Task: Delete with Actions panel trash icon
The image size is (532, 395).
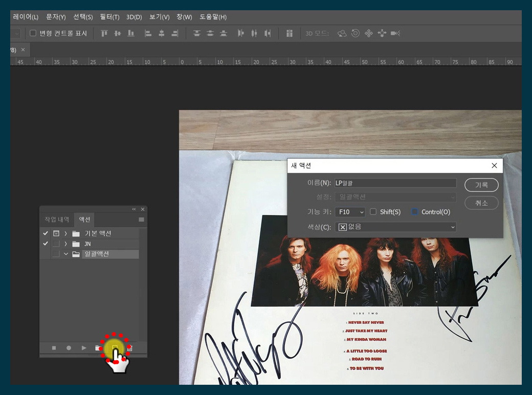Action: click(x=129, y=348)
